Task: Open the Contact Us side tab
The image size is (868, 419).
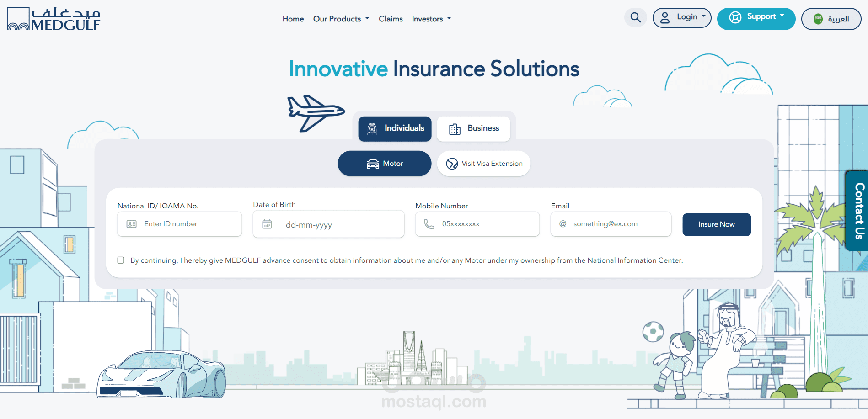Action: pos(857,211)
